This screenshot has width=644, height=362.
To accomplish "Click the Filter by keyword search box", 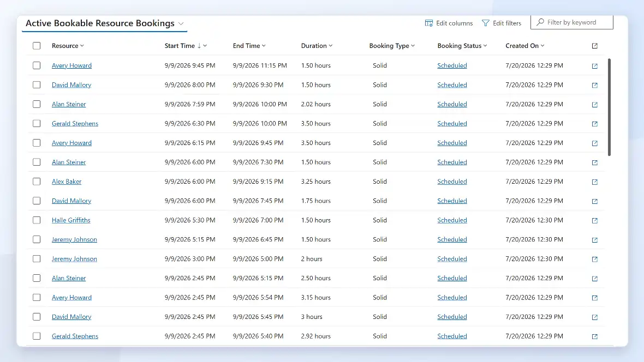I will [x=572, y=22].
